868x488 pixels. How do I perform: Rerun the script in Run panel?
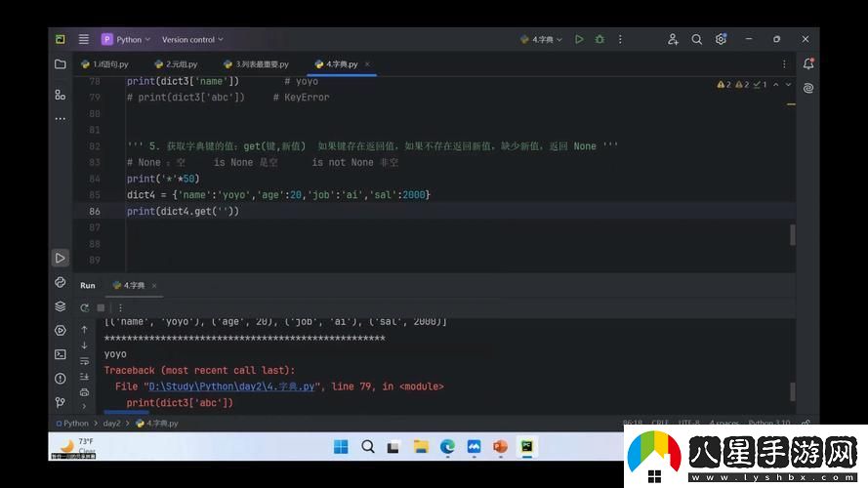coord(84,307)
